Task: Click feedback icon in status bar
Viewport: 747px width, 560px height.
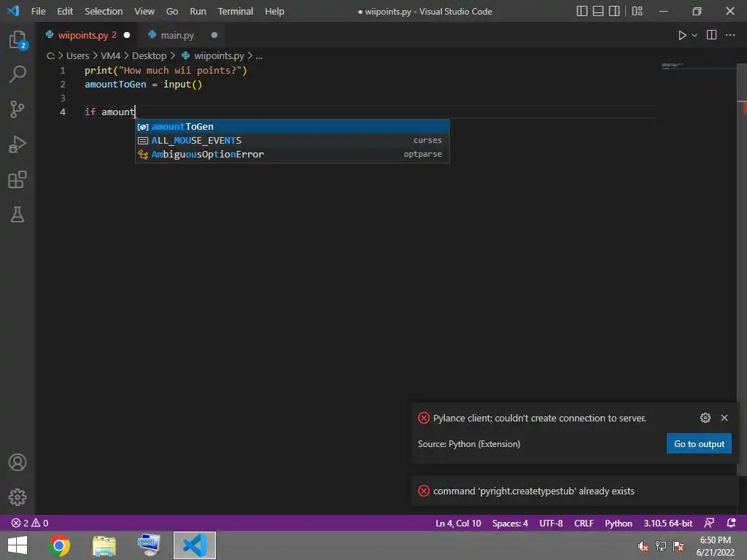Action: click(x=709, y=523)
